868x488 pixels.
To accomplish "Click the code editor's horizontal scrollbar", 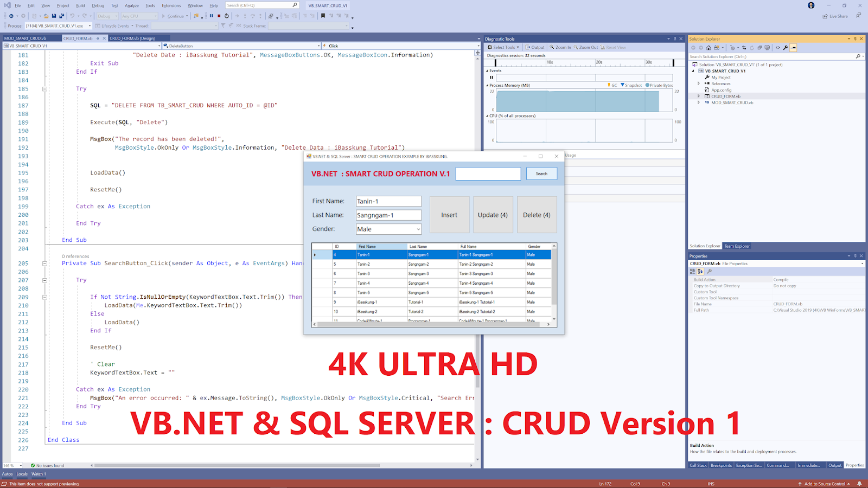I will coord(282,465).
